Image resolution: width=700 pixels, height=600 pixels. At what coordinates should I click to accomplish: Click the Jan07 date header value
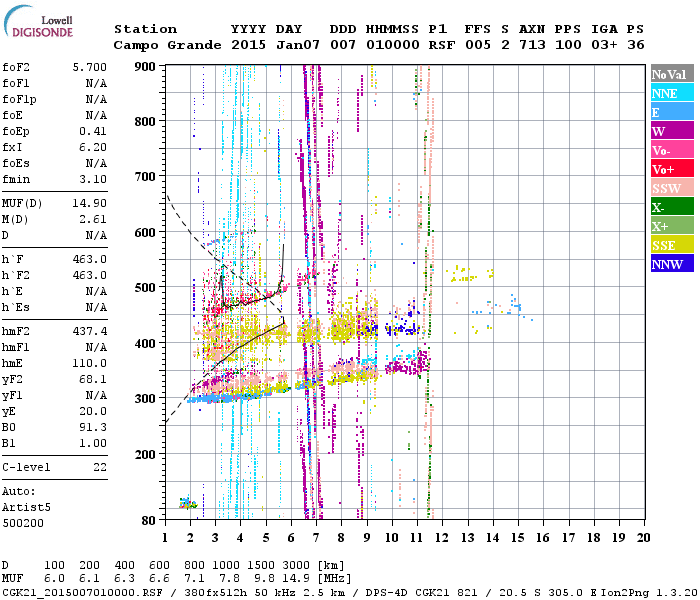tap(298, 45)
